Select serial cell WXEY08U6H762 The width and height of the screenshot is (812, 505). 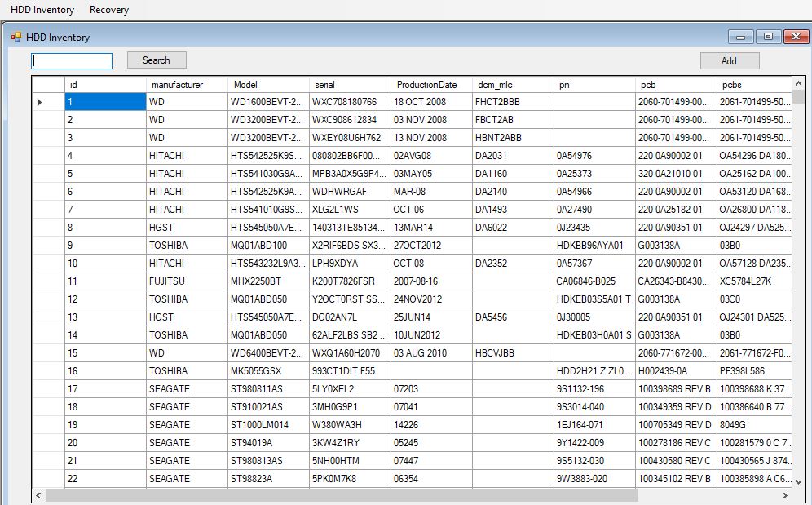(350, 138)
